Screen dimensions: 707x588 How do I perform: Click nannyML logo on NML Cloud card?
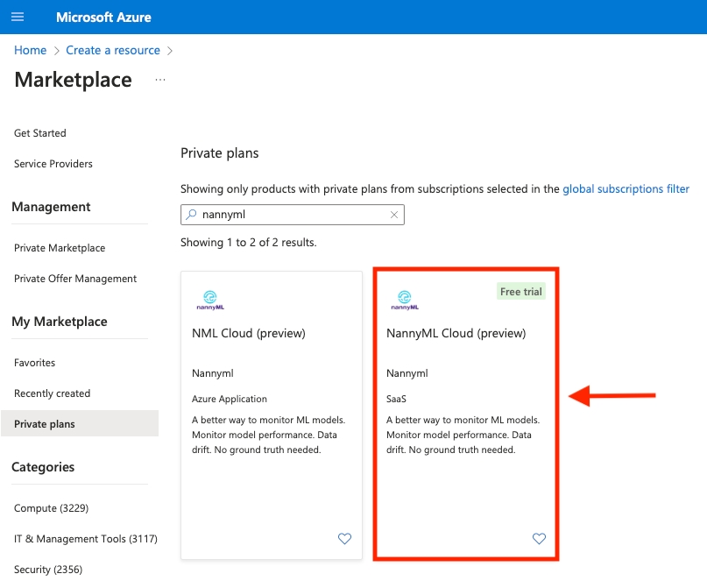[x=209, y=301]
